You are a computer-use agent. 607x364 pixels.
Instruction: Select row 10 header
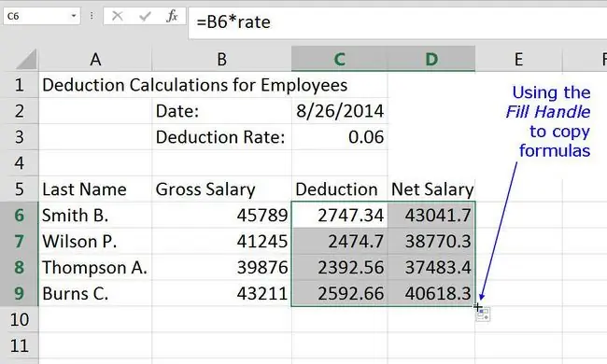click(20, 319)
